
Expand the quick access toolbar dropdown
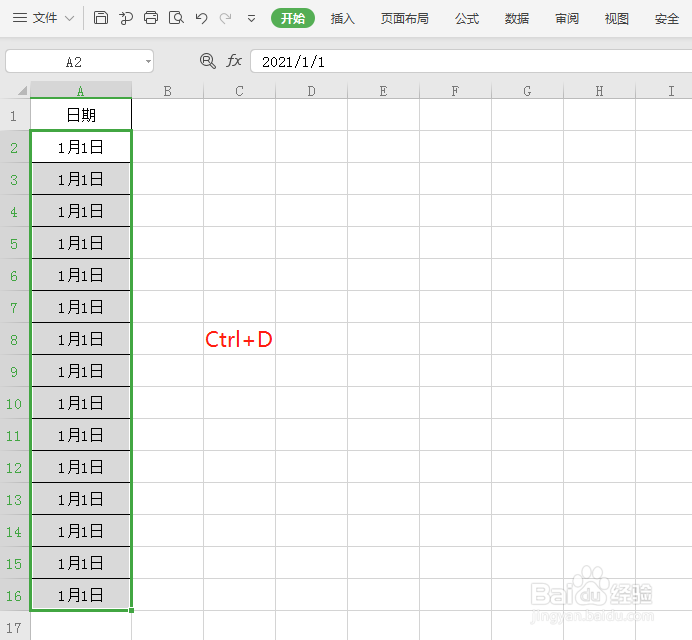(x=251, y=19)
